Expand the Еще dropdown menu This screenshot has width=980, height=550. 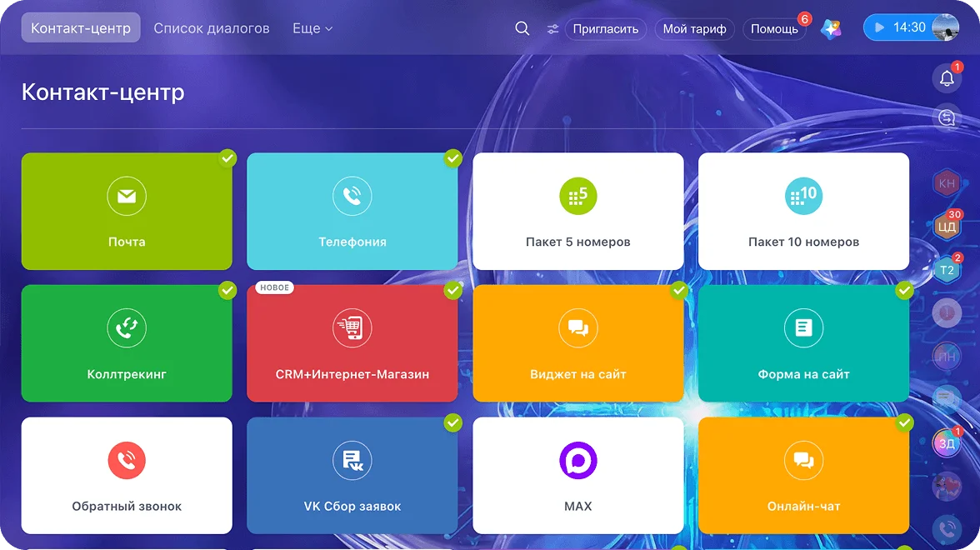pyautogui.click(x=312, y=28)
